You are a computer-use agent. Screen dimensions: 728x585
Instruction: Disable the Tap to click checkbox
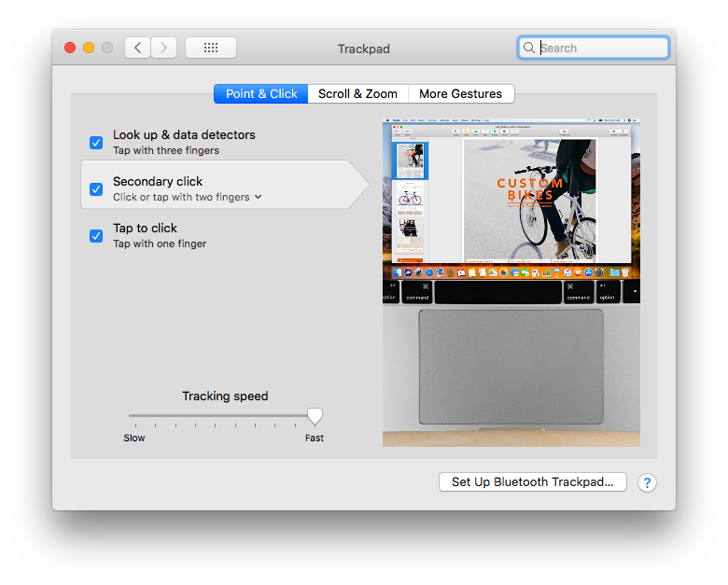(x=96, y=236)
